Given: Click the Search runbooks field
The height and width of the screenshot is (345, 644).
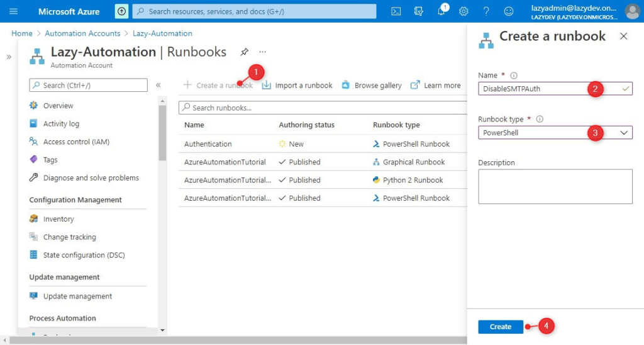Looking at the screenshot, I should [x=323, y=108].
